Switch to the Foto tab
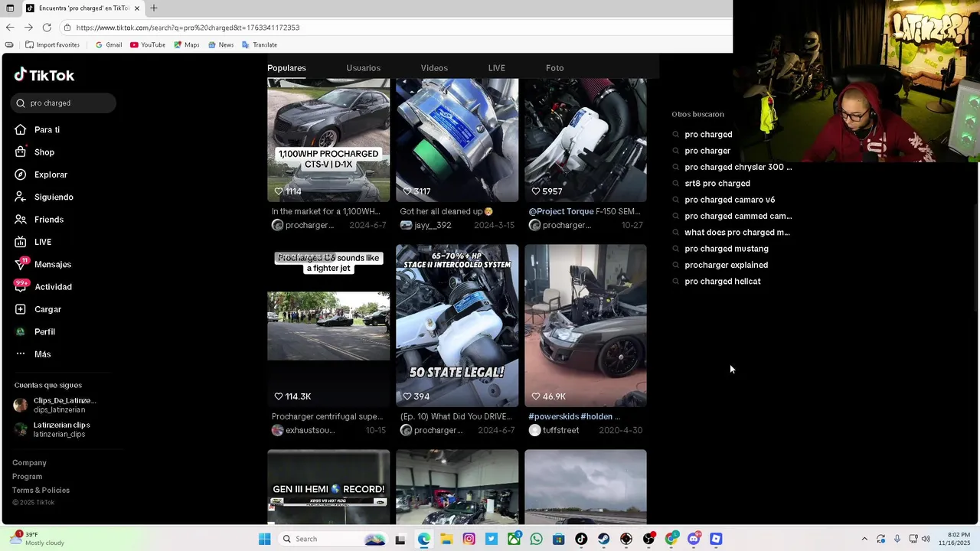 pyautogui.click(x=555, y=68)
